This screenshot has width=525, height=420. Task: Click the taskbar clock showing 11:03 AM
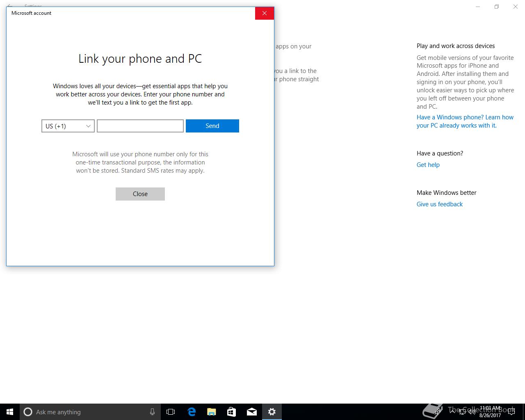[x=490, y=412]
